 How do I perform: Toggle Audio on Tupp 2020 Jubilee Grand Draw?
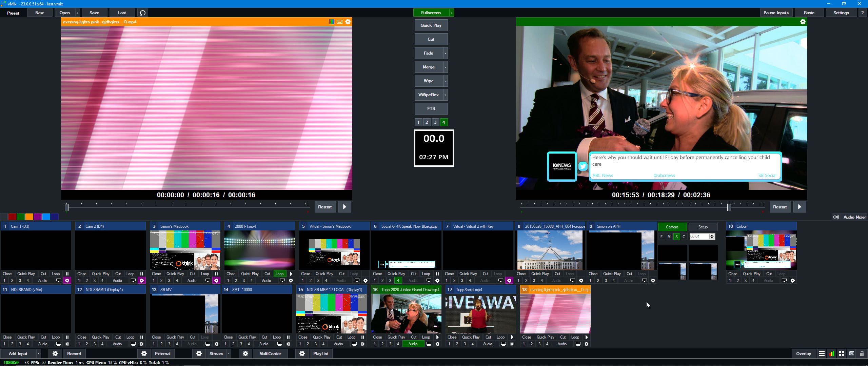[x=413, y=344]
